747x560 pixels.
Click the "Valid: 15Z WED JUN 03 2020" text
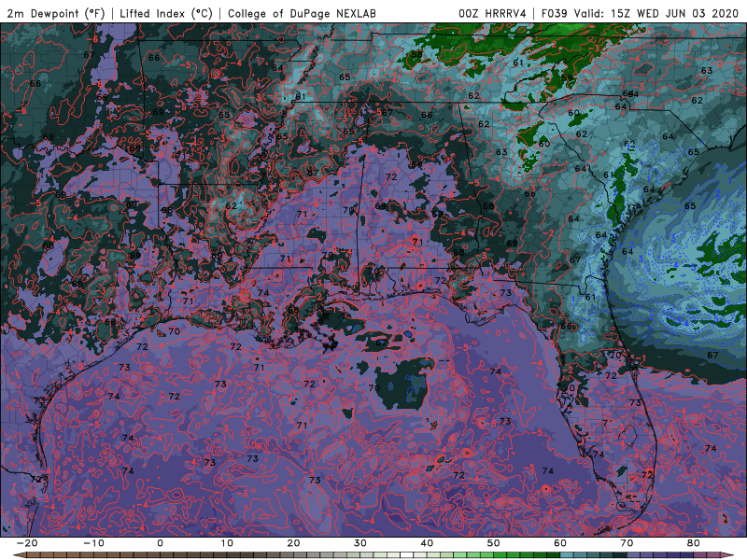(656, 13)
